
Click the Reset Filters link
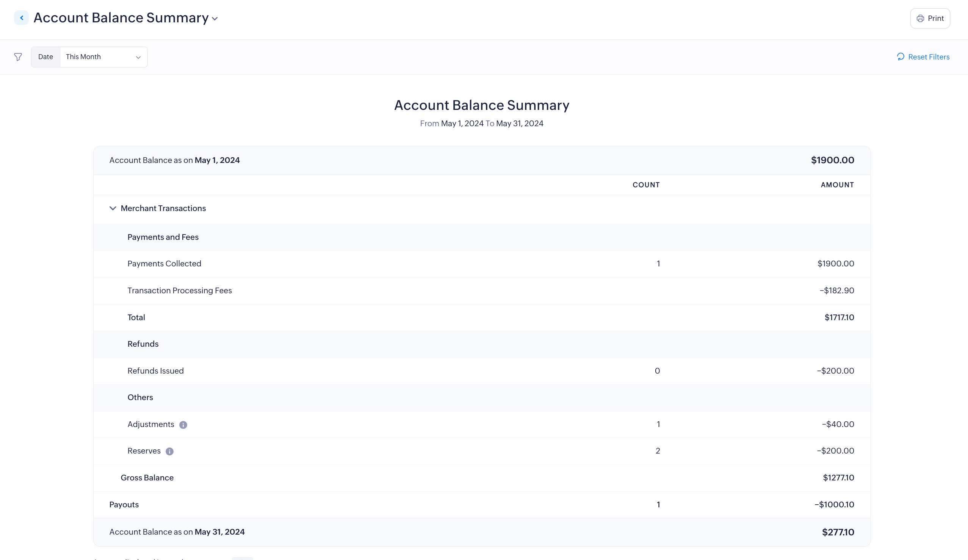tap(929, 57)
